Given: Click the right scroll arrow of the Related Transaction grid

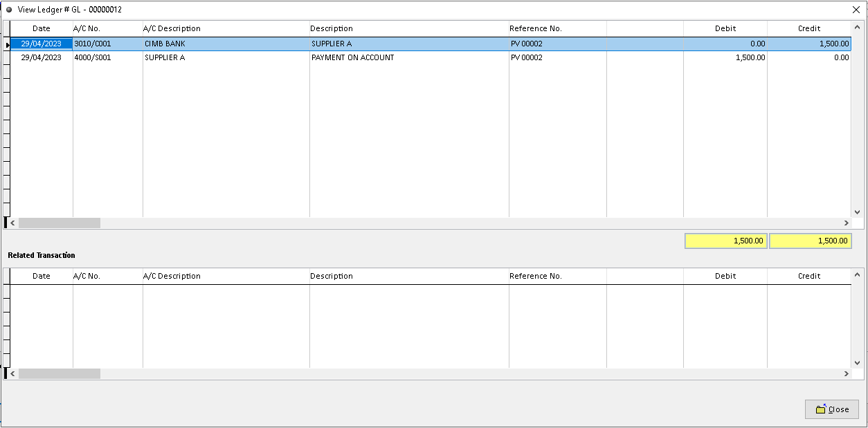Looking at the screenshot, I should pyautogui.click(x=846, y=374).
